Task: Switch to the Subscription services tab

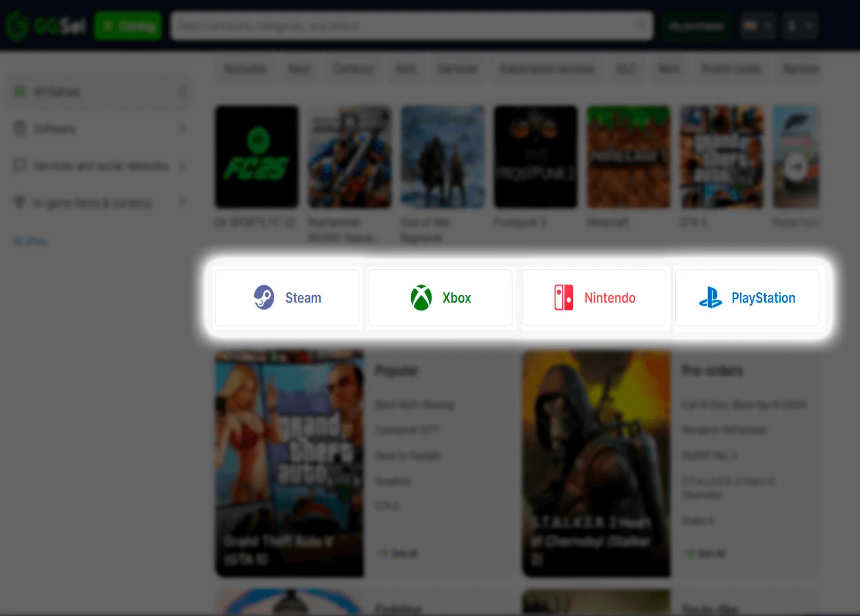Action: tap(547, 69)
